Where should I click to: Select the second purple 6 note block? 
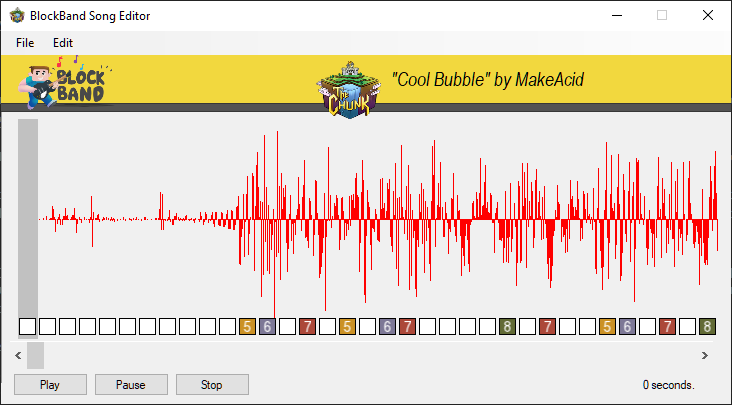tap(387, 327)
